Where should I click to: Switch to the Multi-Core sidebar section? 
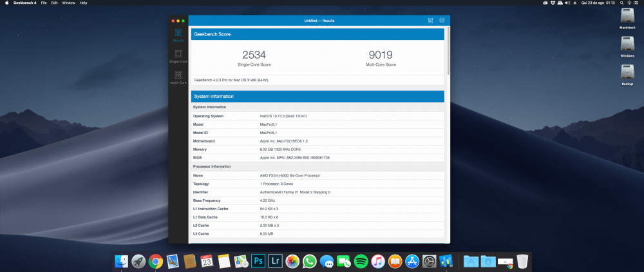(x=178, y=77)
